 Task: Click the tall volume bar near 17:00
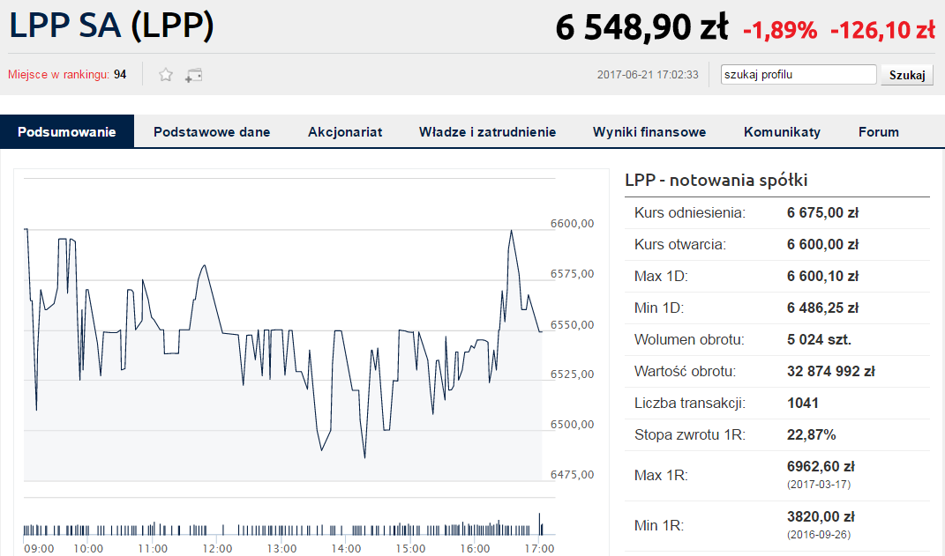tap(539, 523)
